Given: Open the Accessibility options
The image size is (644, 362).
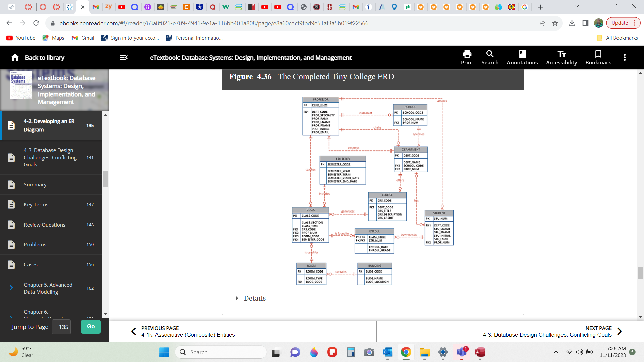Looking at the screenshot, I should (x=561, y=57).
